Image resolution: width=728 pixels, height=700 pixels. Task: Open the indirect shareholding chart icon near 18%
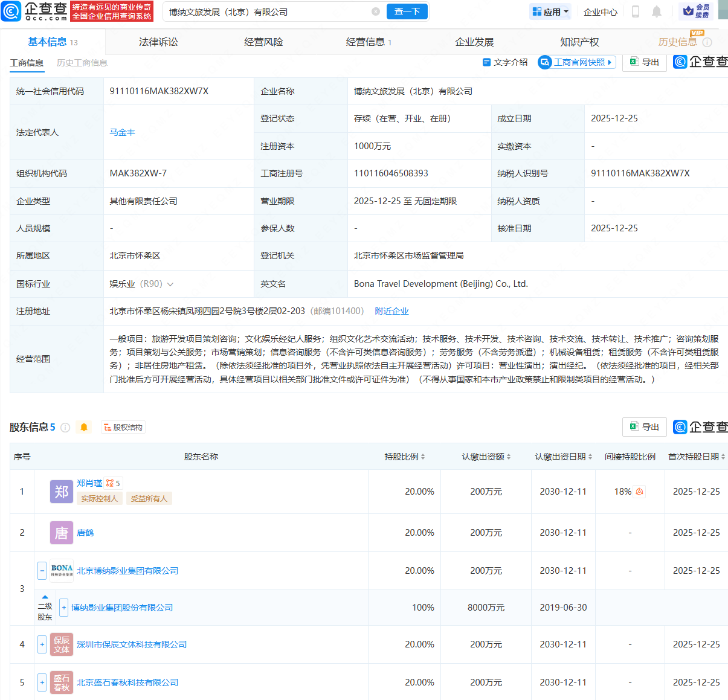click(639, 492)
